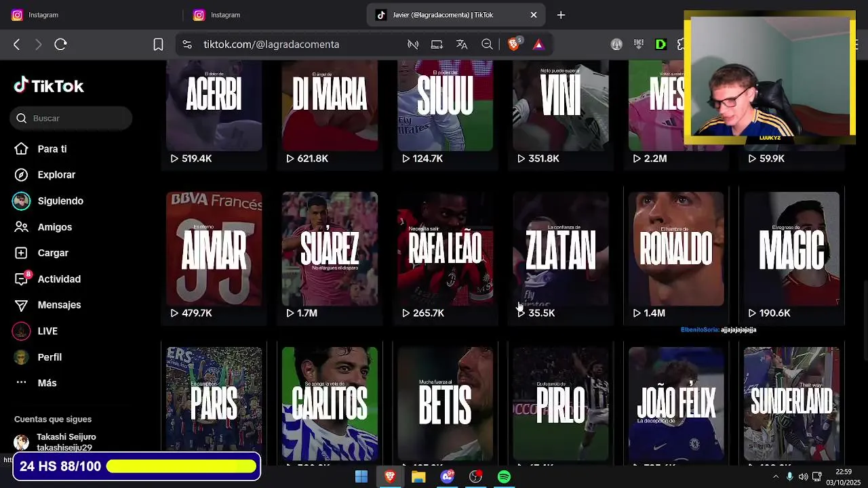Open the AIMAR video
The image size is (868, 488).
pos(214,249)
